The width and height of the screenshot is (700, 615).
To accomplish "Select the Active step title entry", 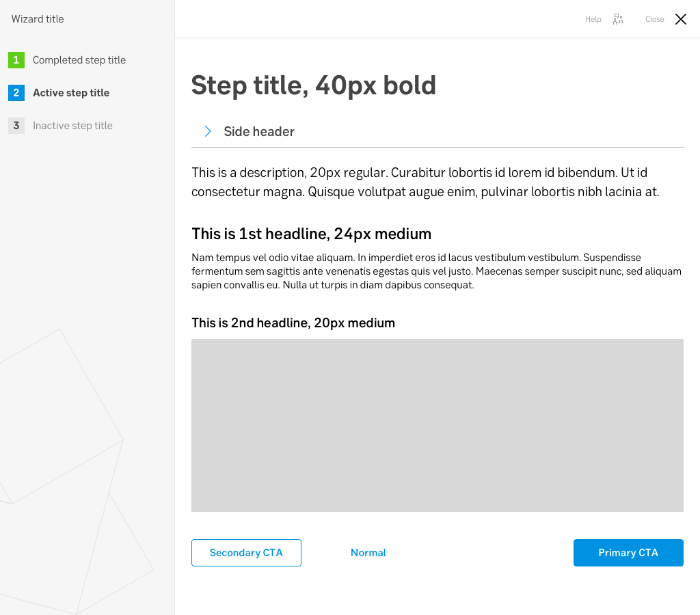I will 71,93.
